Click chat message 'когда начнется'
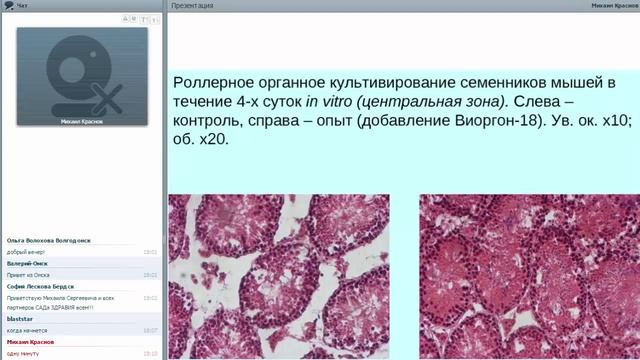The height and width of the screenshot is (360, 640). (x=27, y=330)
